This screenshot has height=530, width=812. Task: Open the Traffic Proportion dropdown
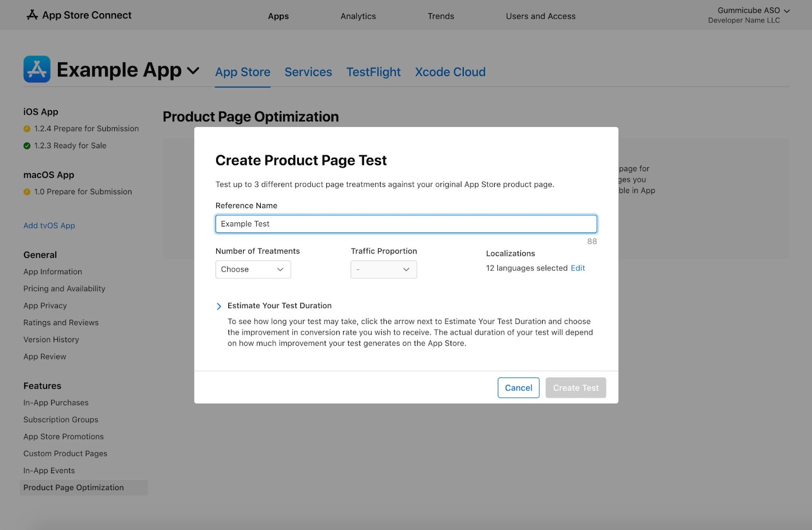click(383, 270)
